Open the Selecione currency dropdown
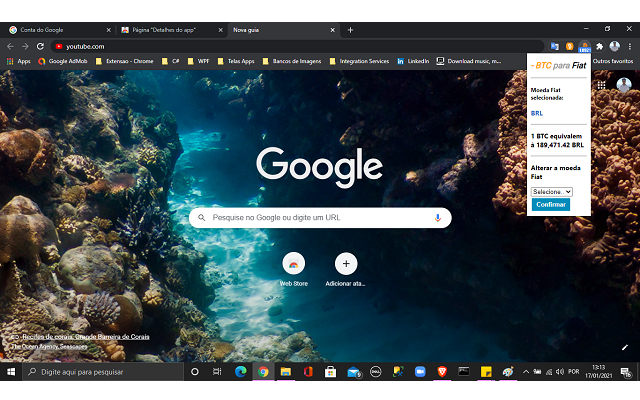The width and height of the screenshot is (640, 400). click(x=551, y=191)
